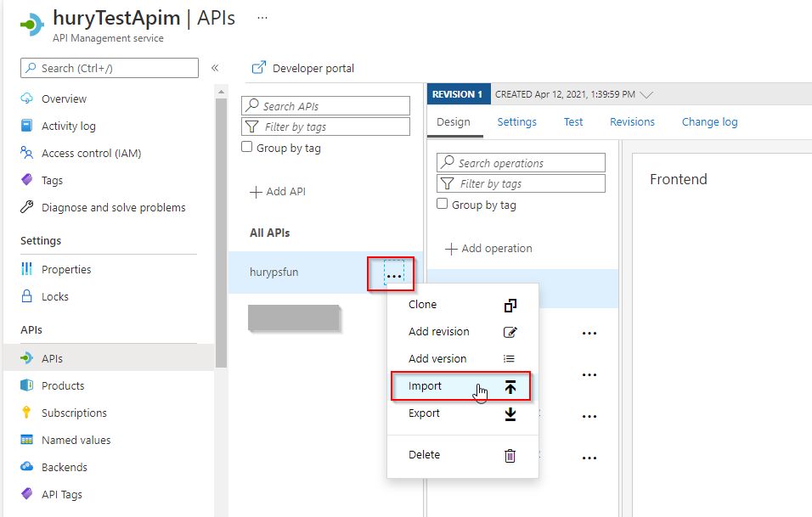The height and width of the screenshot is (517, 812).
Task: Choose Clone from the context menu
Action: (x=463, y=305)
